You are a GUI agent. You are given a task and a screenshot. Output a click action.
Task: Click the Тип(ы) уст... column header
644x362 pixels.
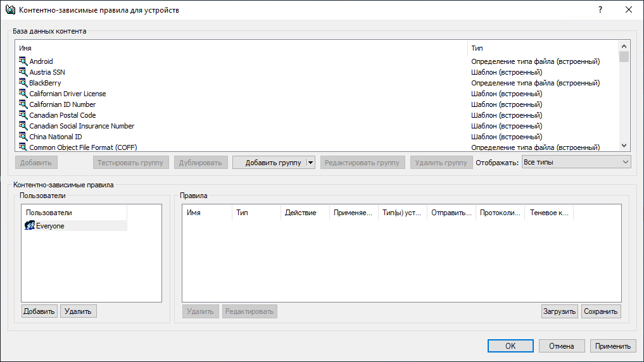[x=403, y=213]
